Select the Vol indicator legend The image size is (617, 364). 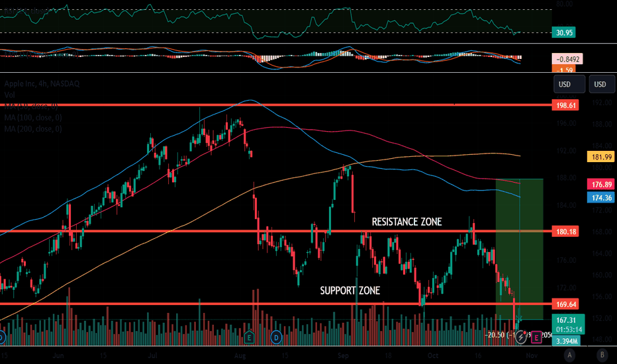click(x=9, y=95)
